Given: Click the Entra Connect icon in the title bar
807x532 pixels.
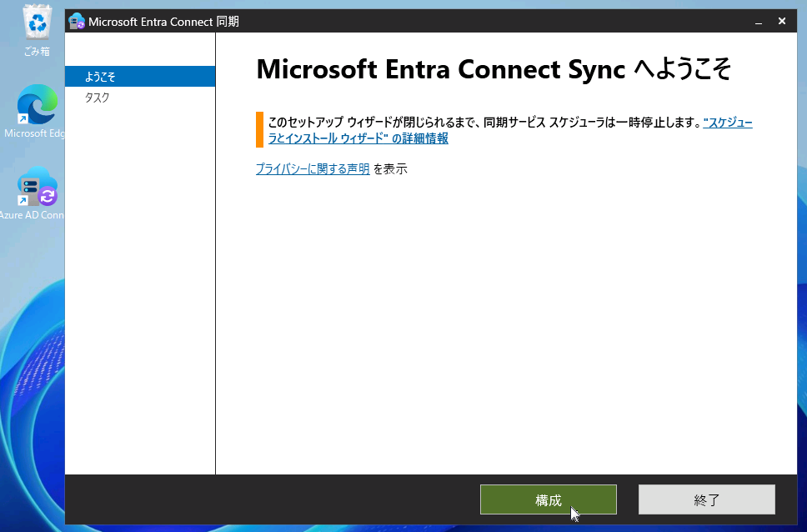Looking at the screenshot, I should click(78, 21).
